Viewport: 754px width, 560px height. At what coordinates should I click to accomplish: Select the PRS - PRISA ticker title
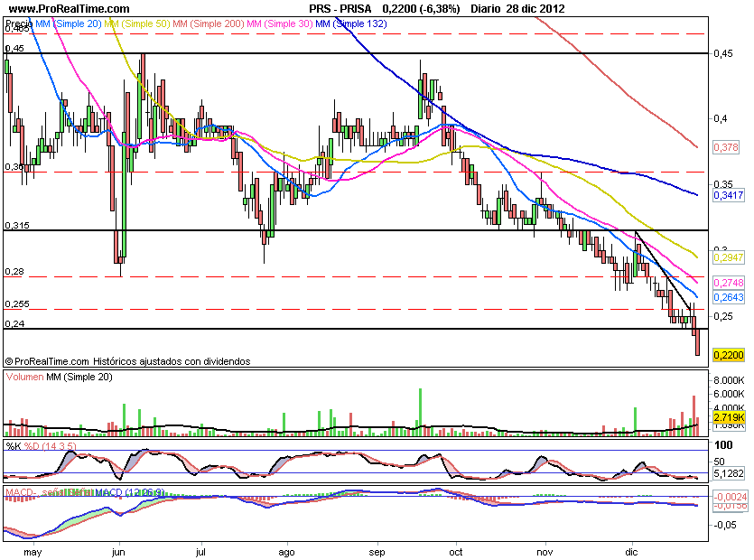click(340, 9)
